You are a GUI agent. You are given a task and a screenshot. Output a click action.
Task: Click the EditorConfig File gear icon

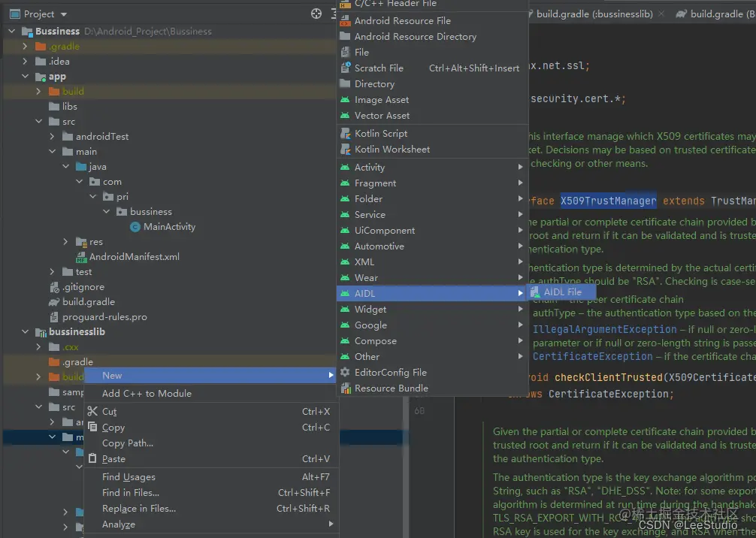[x=345, y=372]
